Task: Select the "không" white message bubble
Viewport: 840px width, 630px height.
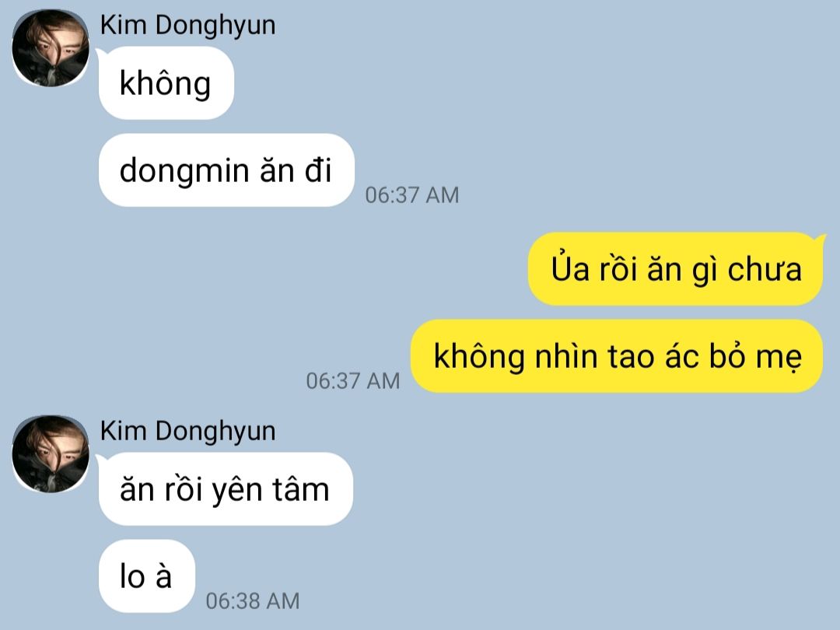Action: tap(166, 83)
